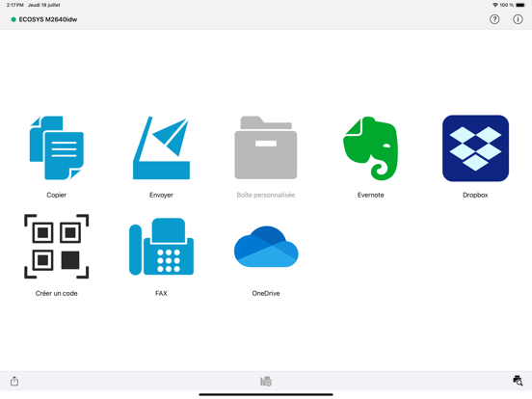Tap the share icon in the bottom bar
532x399 pixels.
14,381
